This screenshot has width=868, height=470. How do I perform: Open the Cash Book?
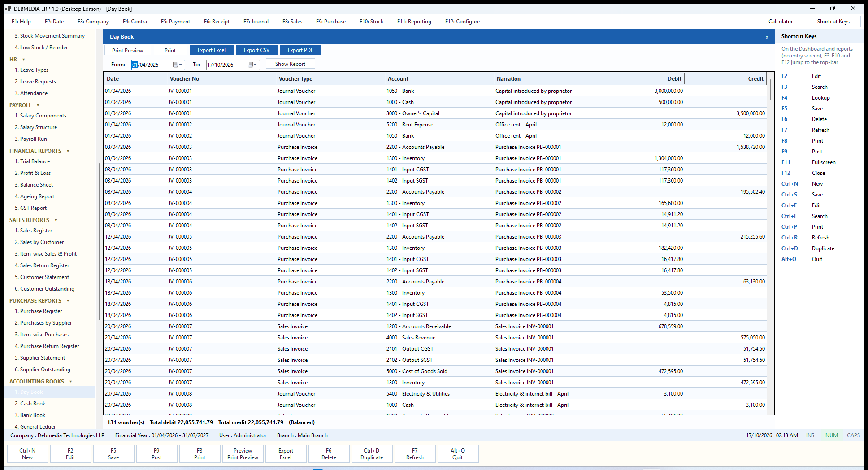[x=33, y=404]
